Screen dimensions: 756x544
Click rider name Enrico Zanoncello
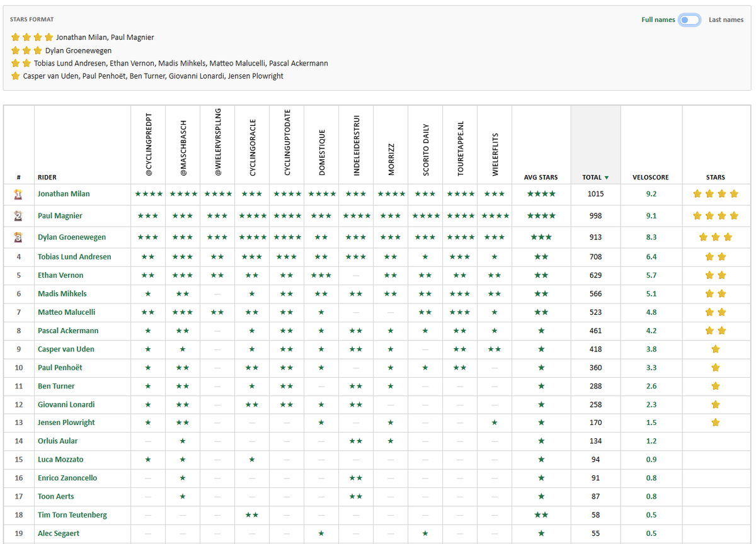[x=67, y=479]
